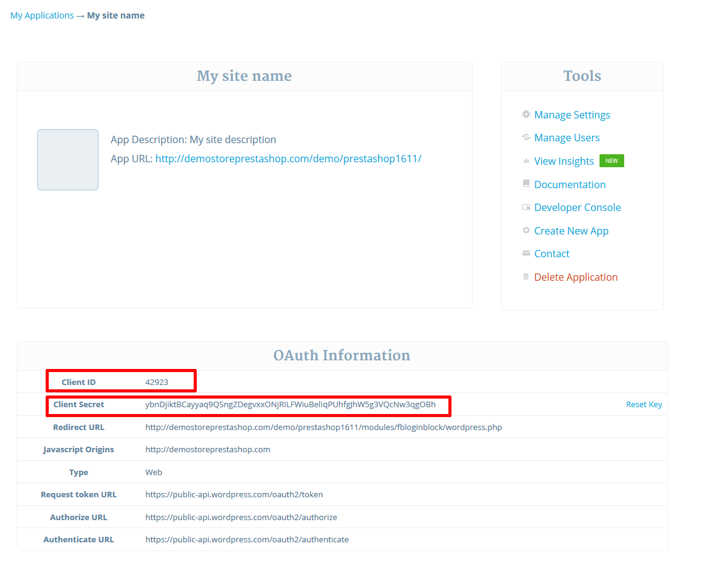Click the users icon beside Manage Users

[526, 137]
